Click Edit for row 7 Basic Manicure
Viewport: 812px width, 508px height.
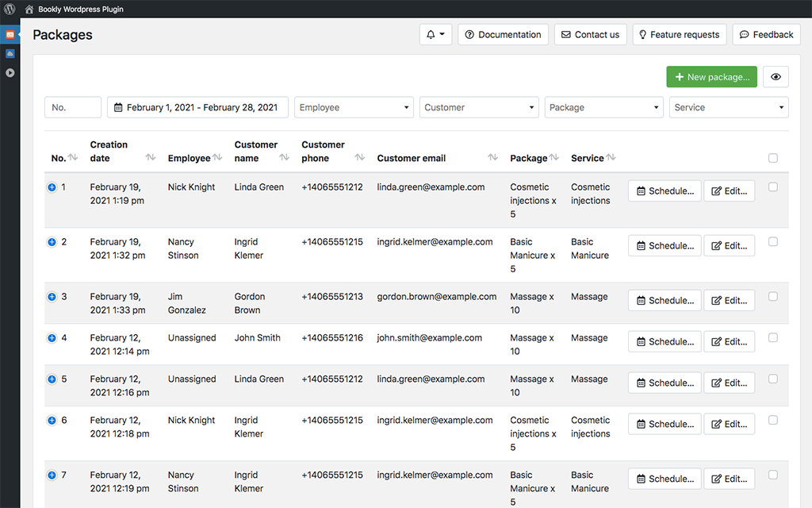(x=730, y=479)
